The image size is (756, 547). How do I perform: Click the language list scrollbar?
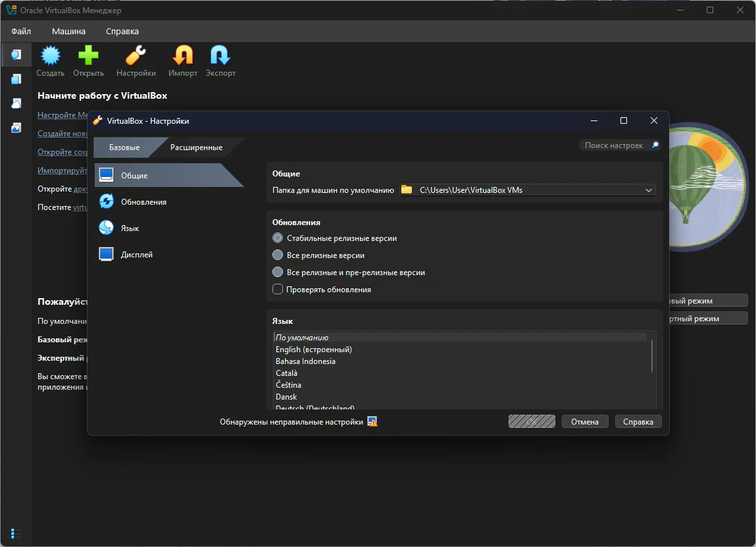click(651, 355)
